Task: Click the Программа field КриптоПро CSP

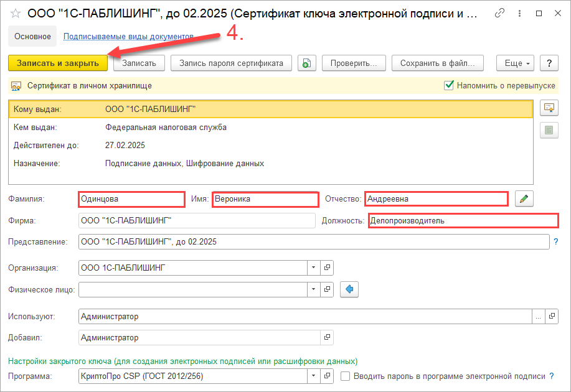Action: (193, 376)
